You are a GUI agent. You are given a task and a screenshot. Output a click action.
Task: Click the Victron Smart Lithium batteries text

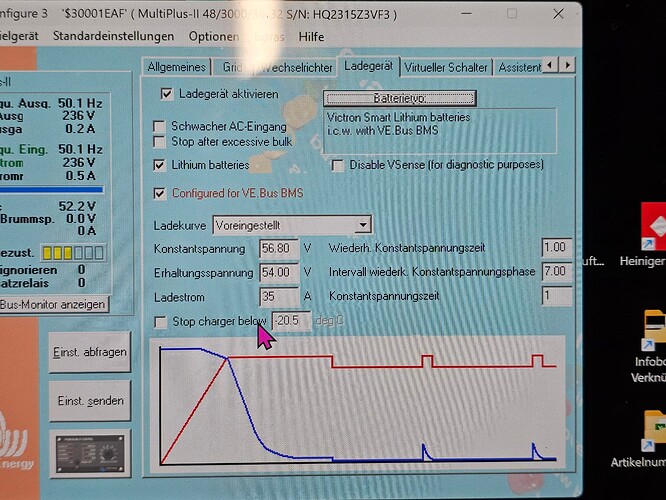[x=398, y=117]
